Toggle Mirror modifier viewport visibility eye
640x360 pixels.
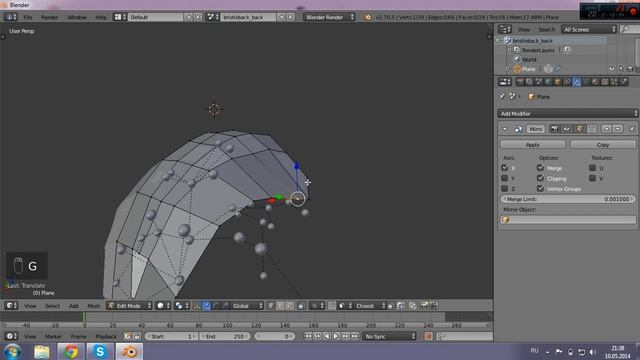(x=567, y=129)
